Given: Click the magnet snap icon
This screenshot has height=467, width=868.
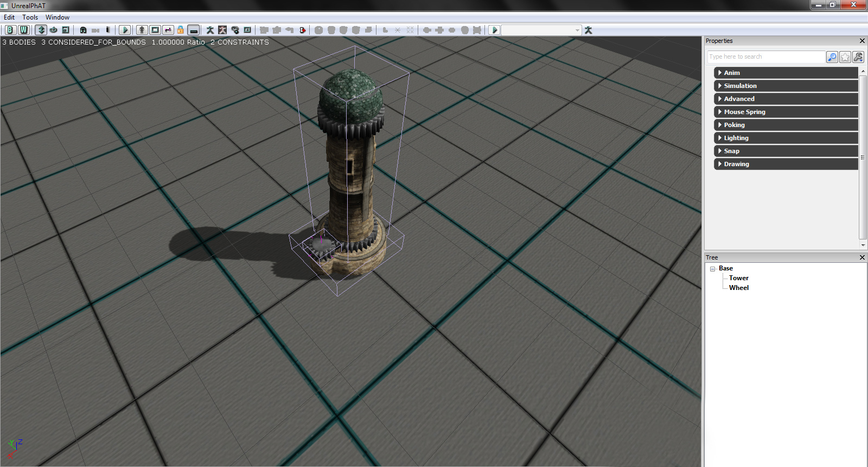Looking at the screenshot, I should (x=83, y=30).
